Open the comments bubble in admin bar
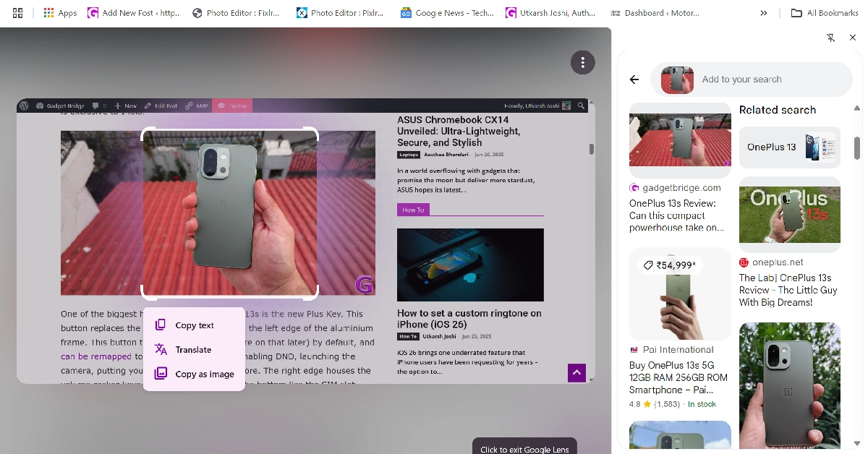 [x=99, y=106]
